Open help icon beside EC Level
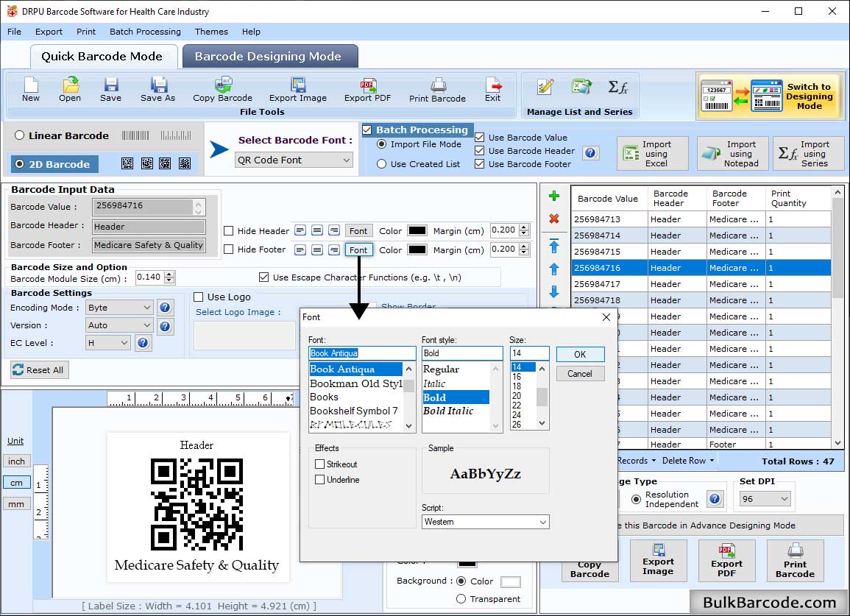 tap(143, 343)
